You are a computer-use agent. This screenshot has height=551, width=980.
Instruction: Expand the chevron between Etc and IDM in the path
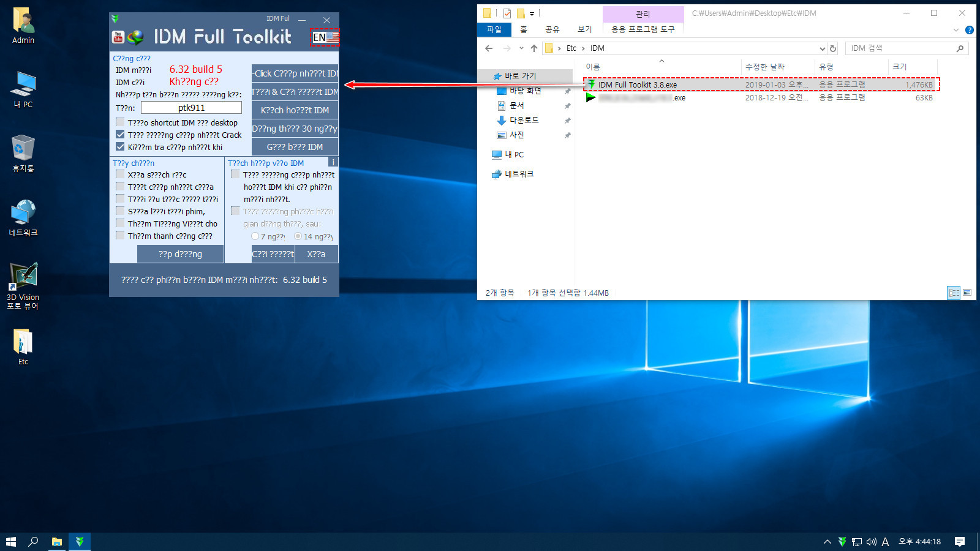pos(583,48)
